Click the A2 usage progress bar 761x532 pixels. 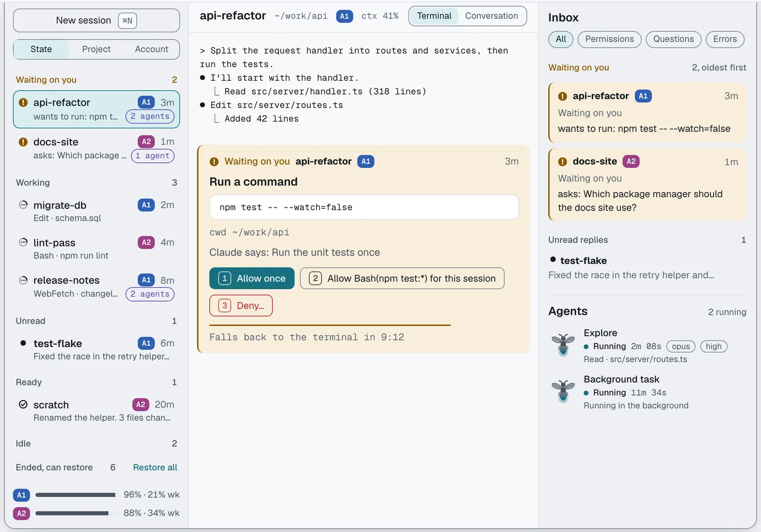[x=75, y=513]
